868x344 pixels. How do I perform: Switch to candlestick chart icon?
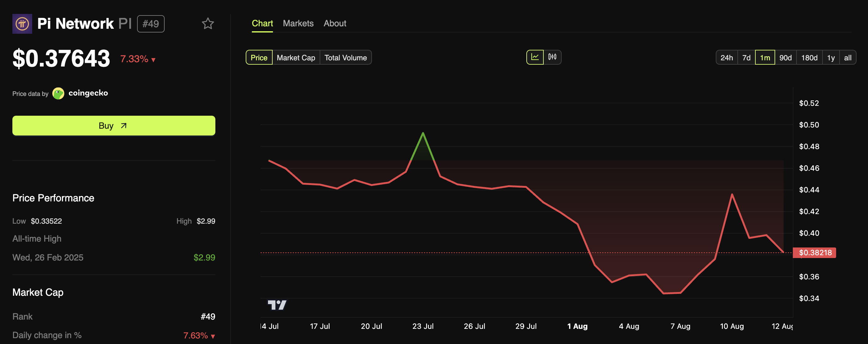(552, 57)
